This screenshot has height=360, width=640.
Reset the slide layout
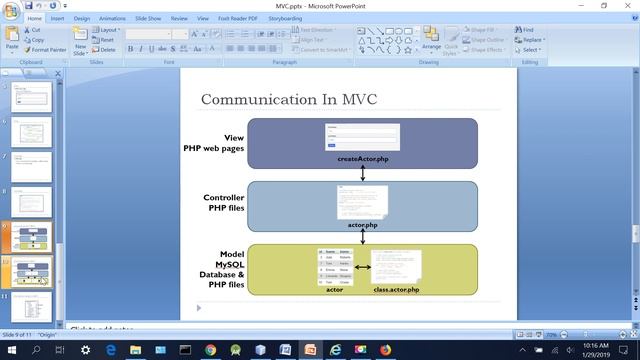[x=103, y=40]
